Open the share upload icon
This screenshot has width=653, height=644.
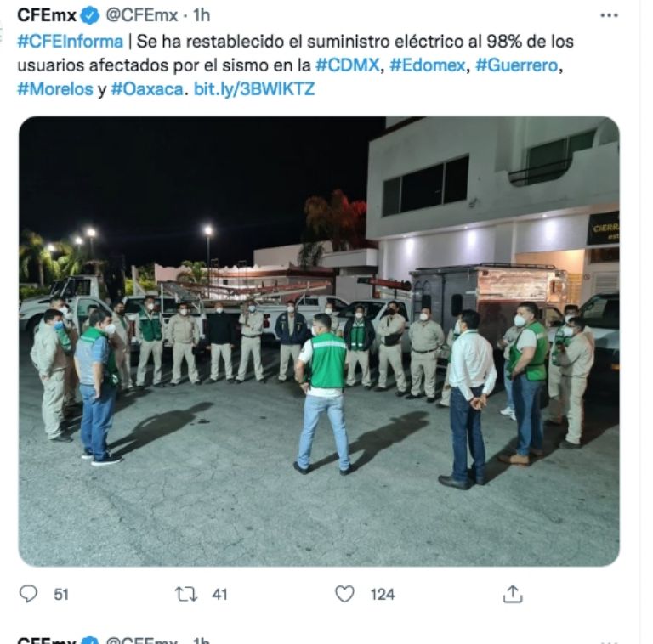click(512, 594)
